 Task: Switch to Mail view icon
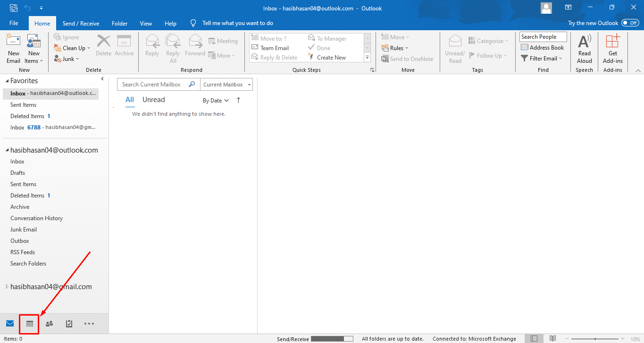pyautogui.click(x=10, y=324)
